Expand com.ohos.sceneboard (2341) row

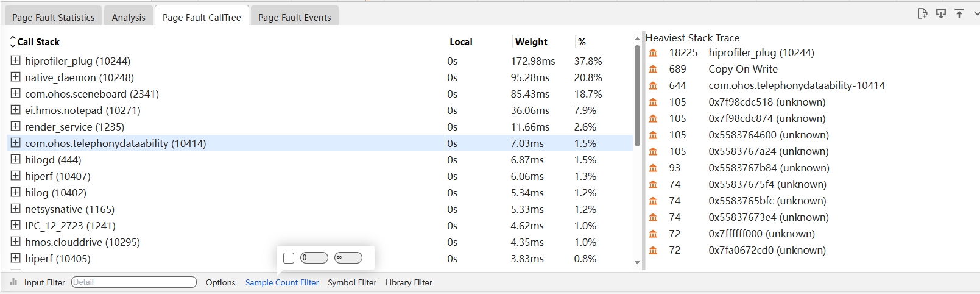tap(16, 93)
